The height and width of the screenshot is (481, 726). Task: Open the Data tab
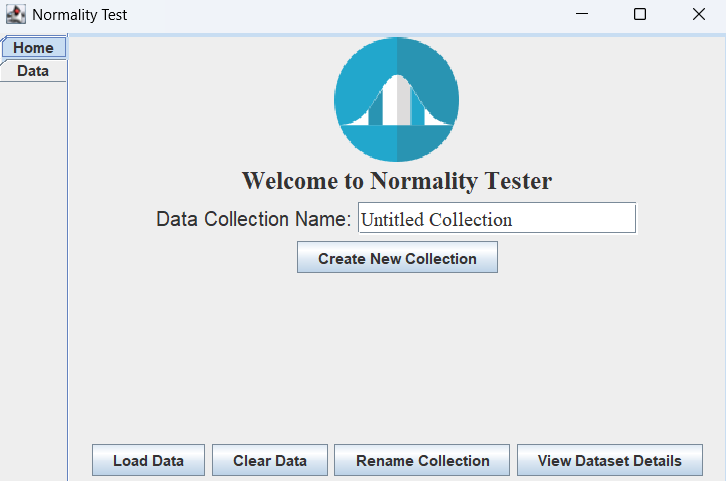33,71
